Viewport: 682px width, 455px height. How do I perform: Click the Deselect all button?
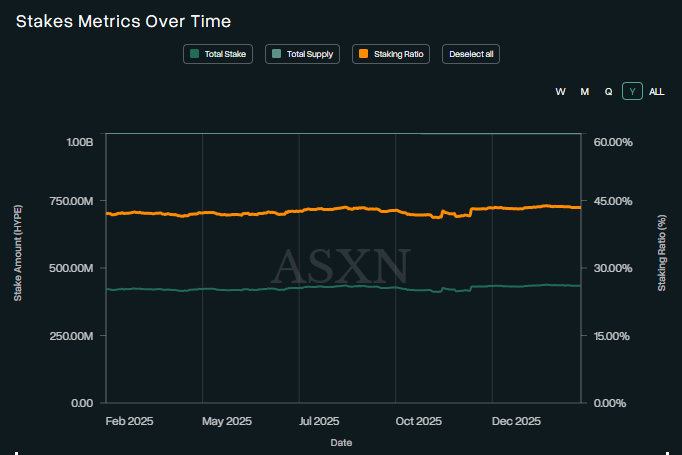pos(470,54)
